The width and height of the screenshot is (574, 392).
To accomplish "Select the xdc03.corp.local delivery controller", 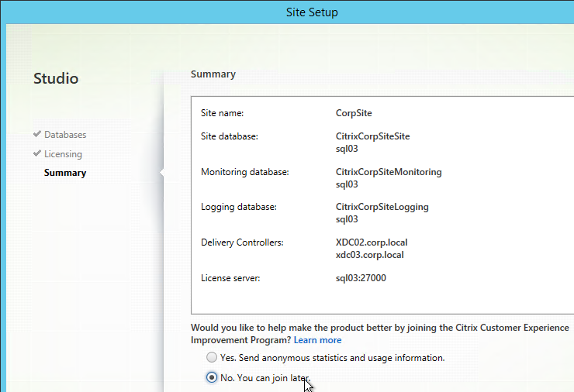I will coord(369,254).
